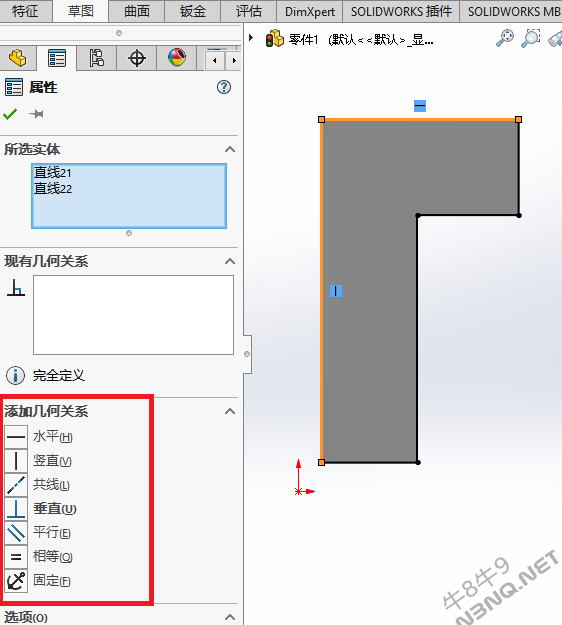
Task: Open SOLIDWORKS 插件 tab
Action: (x=401, y=11)
